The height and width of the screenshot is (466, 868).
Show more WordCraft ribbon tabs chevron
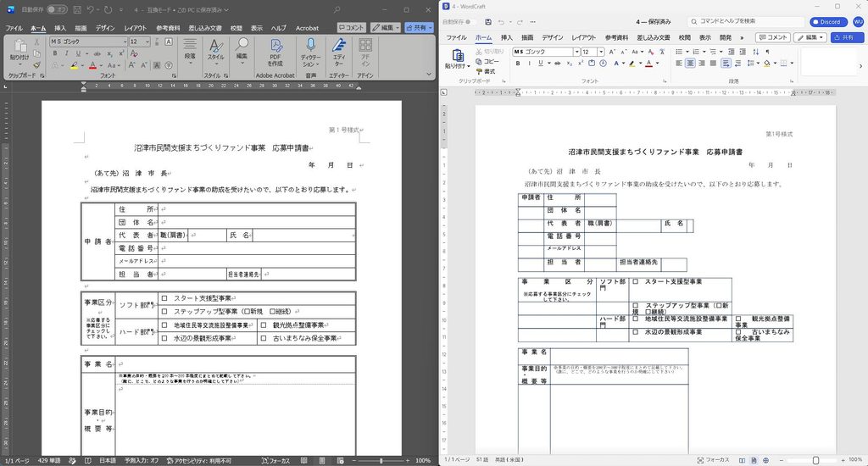742,37
